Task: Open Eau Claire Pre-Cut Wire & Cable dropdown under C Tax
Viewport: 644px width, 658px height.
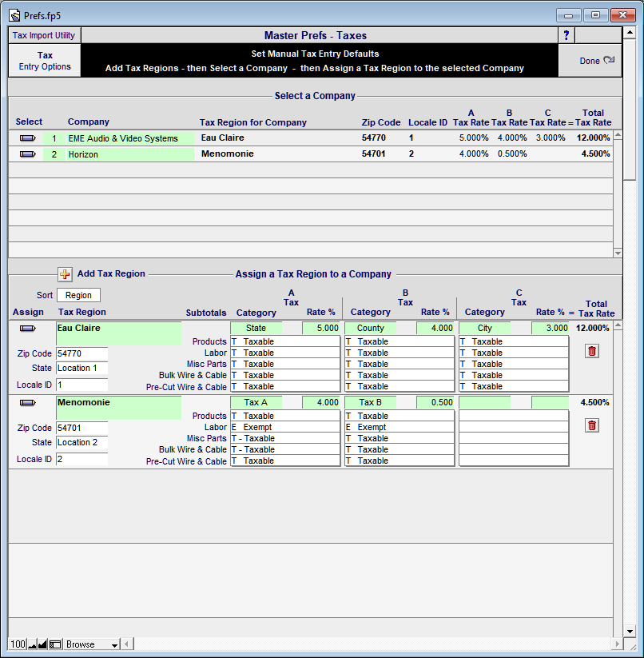Action: (x=514, y=386)
